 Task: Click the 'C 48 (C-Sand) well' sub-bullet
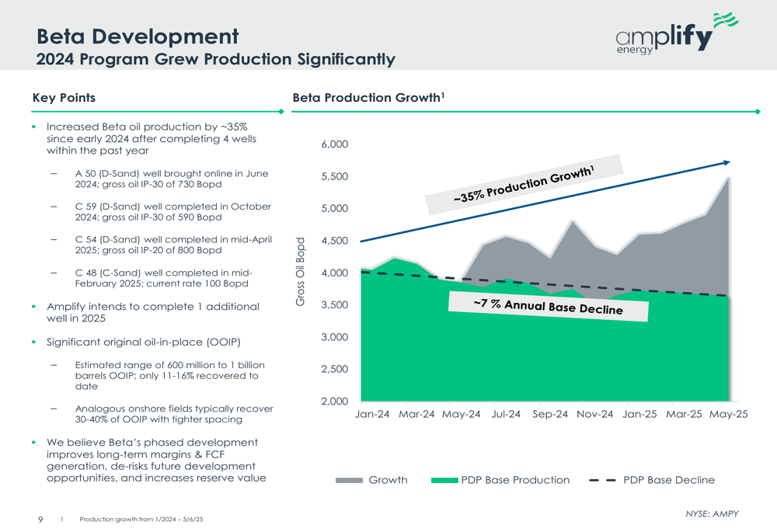164,278
